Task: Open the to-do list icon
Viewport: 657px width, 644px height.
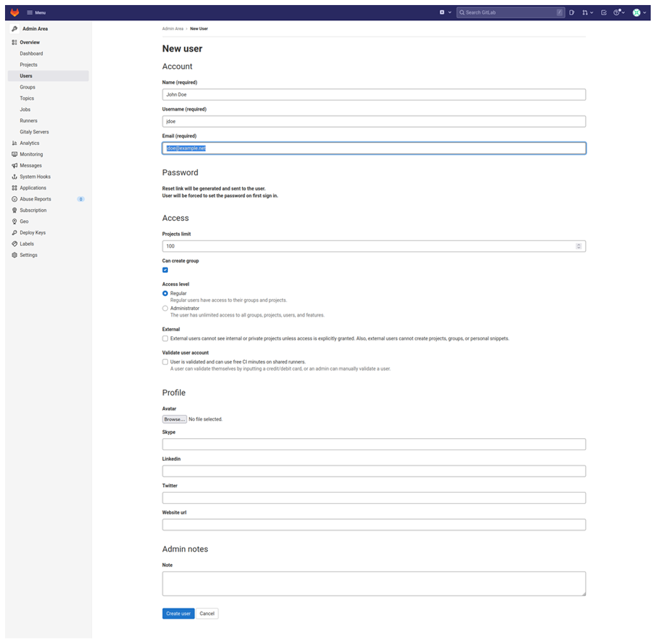Action: [x=605, y=12]
